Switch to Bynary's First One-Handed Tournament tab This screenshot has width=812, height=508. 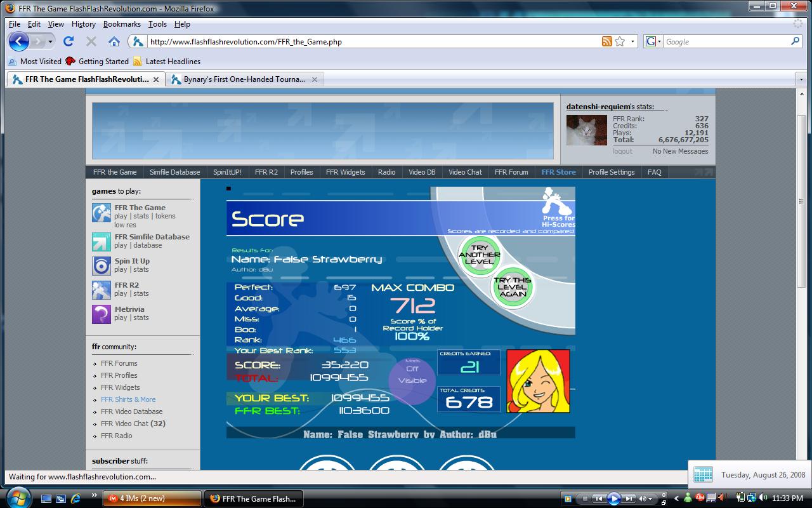pyautogui.click(x=245, y=79)
